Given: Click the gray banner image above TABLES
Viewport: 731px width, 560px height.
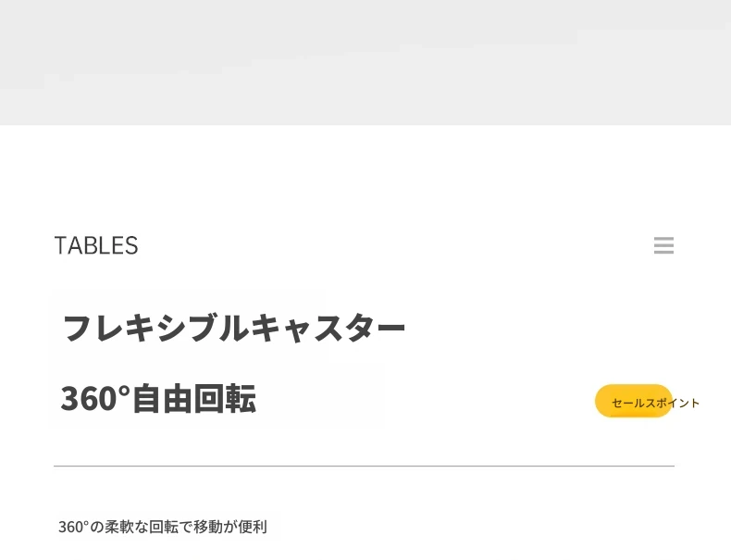Looking at the screenshot, I should click(365, 63).
